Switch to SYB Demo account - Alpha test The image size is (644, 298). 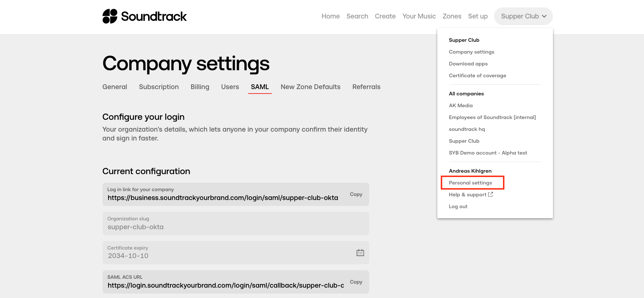(x=488, y=153)
